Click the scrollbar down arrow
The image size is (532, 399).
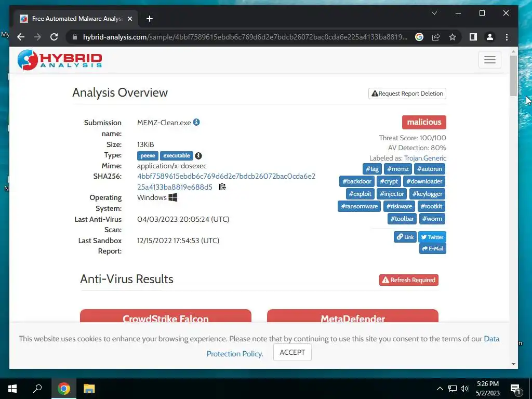(513, 364)
